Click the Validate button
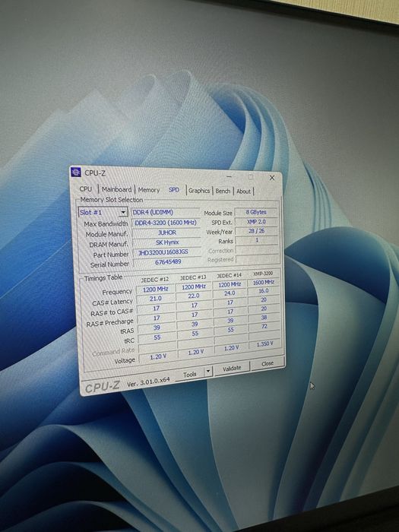Screen dimensions: 399x532 point(232,368)
